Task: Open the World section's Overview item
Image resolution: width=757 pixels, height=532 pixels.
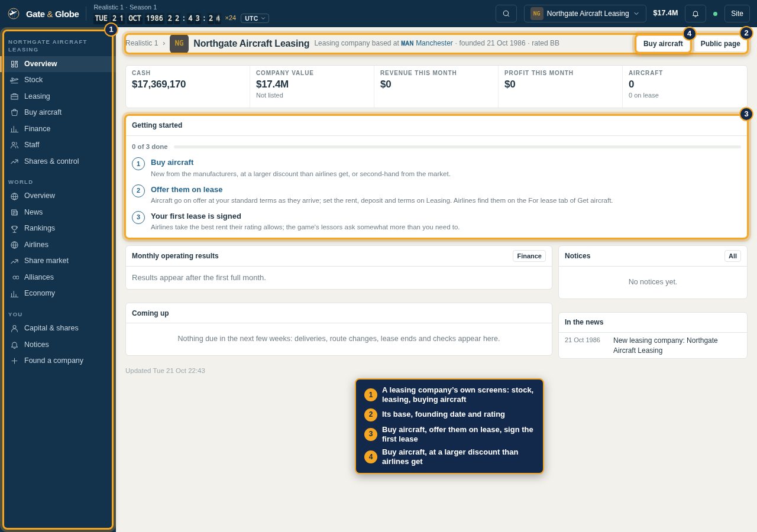Action: point(58,196)
